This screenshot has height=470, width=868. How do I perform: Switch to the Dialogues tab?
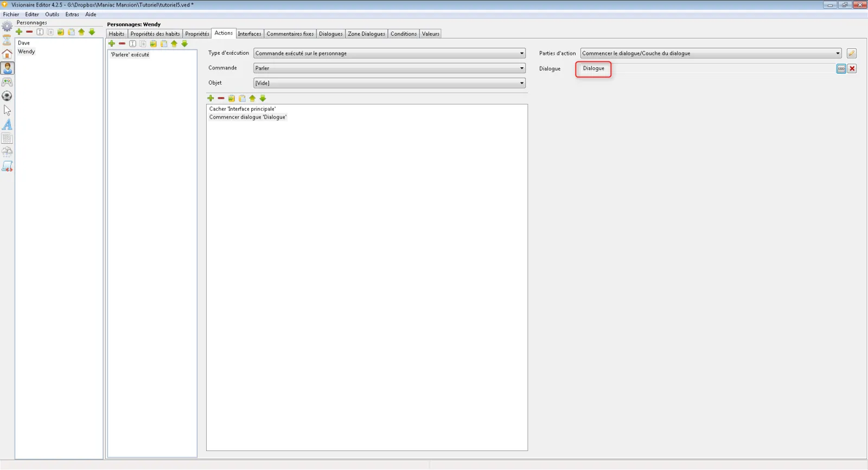coord(330,34)
